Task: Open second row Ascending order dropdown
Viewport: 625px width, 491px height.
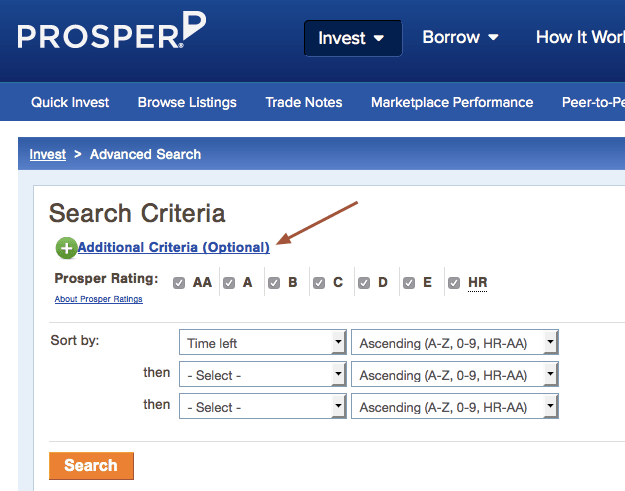Action: 455,374
